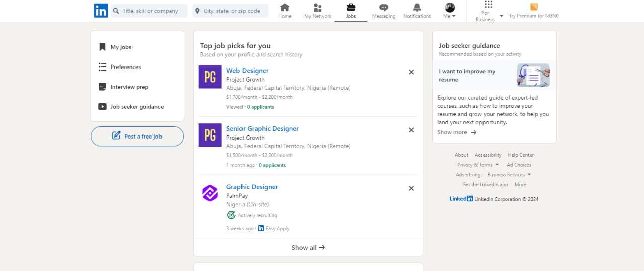
Task: Click the Project Growth logo beside Web Designer
Action: point(210,77)
